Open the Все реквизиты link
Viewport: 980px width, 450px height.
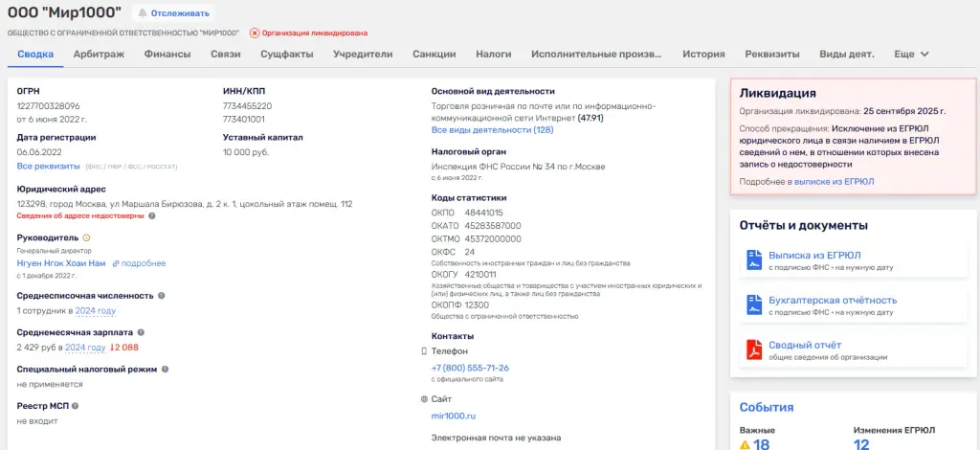(48, 167)
